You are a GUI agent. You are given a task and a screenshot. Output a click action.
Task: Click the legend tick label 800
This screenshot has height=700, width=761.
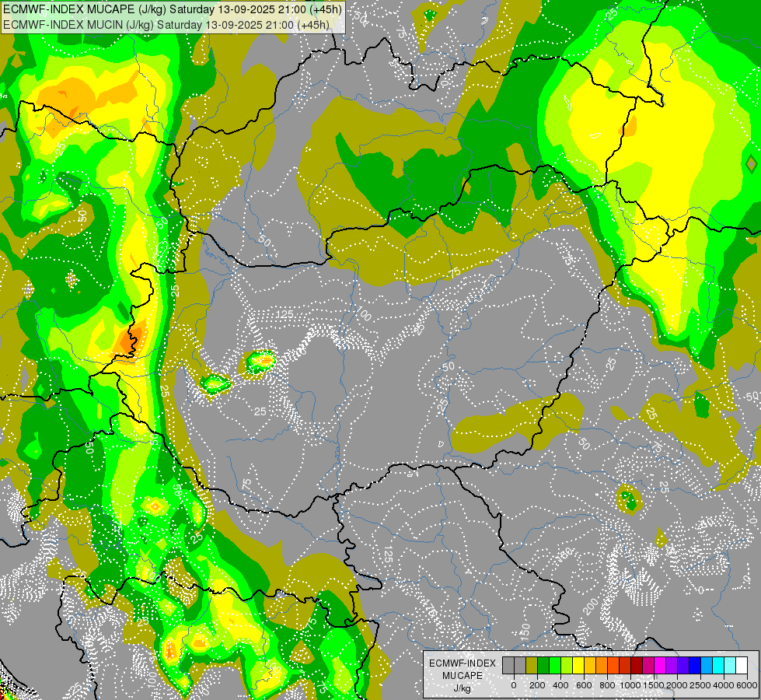(x=607, y=685)
